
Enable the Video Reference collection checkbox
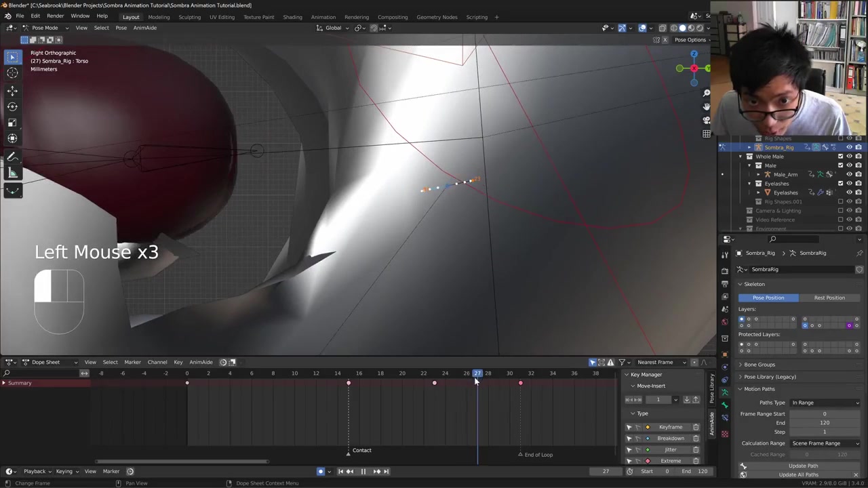pos(840,220)
